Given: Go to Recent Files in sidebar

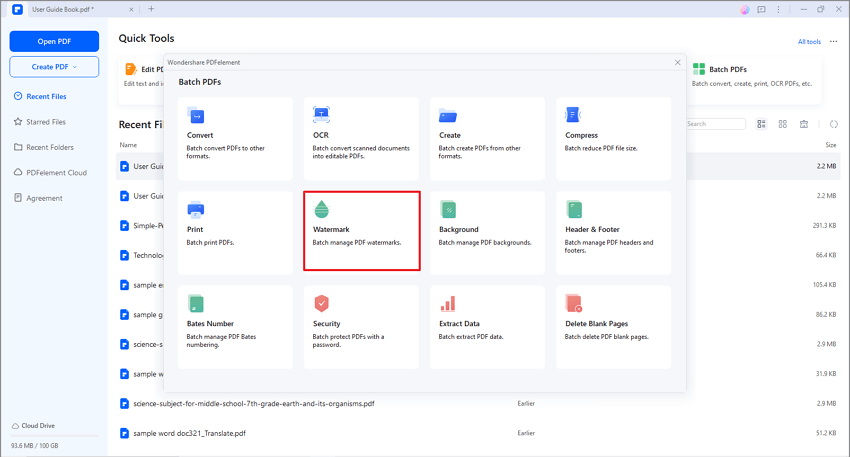Looking at the screenshot, I should [40, 96].
